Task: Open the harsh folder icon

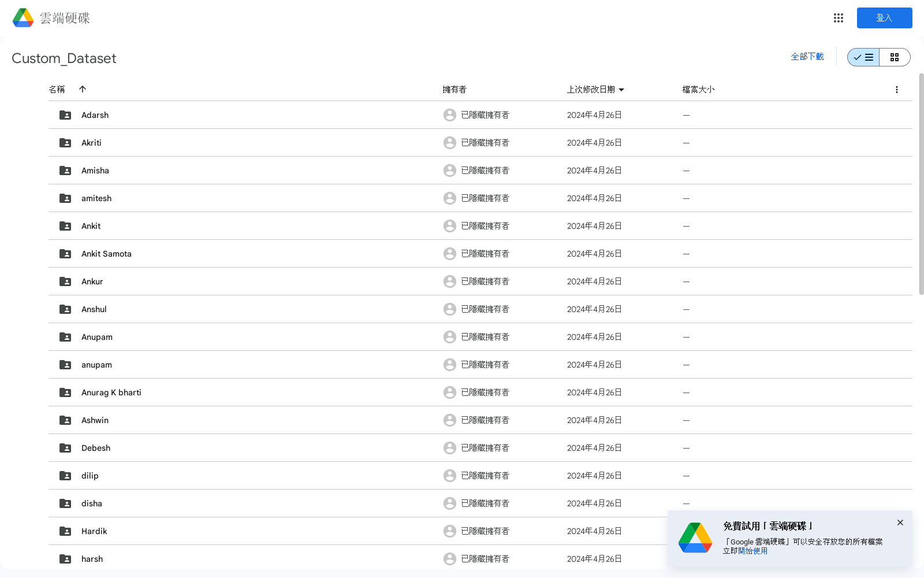Action: 65,559
